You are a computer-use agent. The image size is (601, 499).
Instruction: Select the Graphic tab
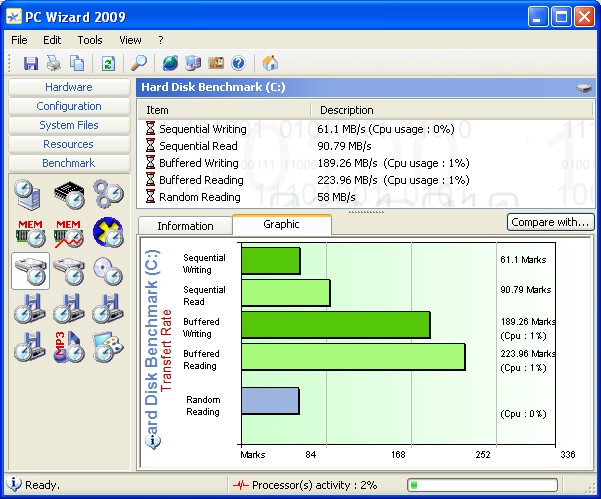(x=281, y=224)
